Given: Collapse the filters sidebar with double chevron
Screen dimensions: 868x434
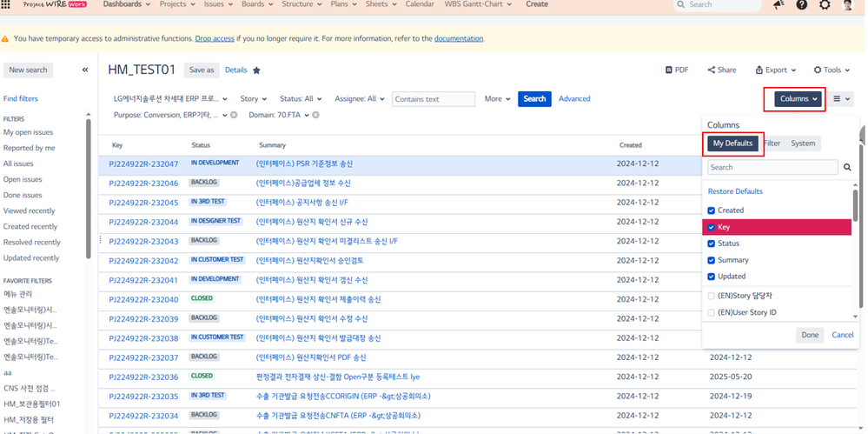Looking at the screenshot, I should click(85, 70).
